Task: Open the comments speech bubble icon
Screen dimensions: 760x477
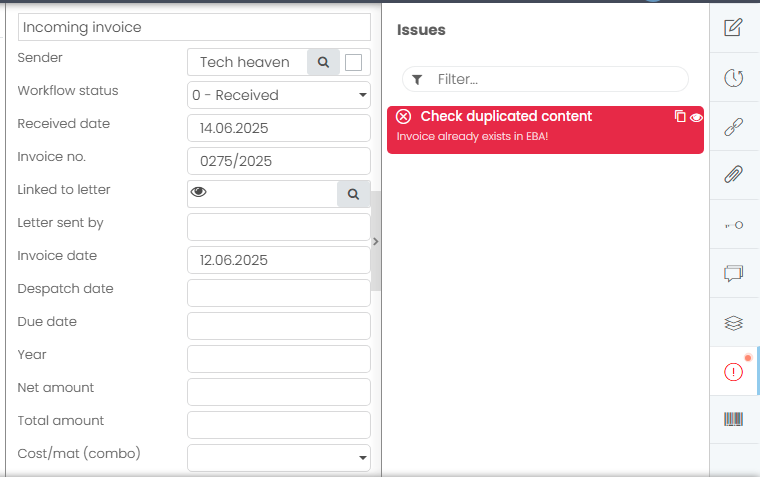Action: pos(733,273)
